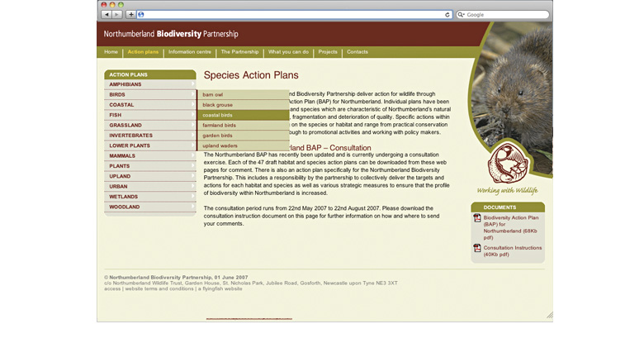This screenshot has width=644, height=343.
Task: Open Consultation Instructions (40Kb pdf) link
Action: pos(512,251)
